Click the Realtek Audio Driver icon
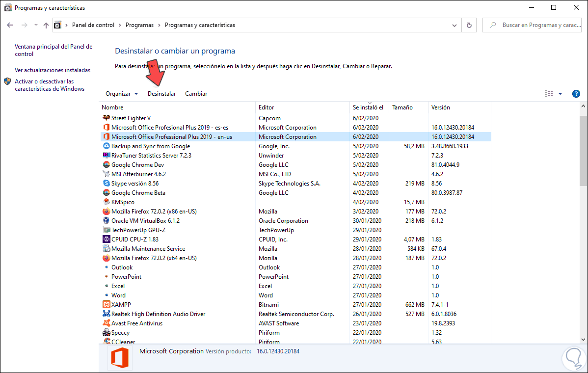Viewport: 588px width, 373px height. click(106, 314)
